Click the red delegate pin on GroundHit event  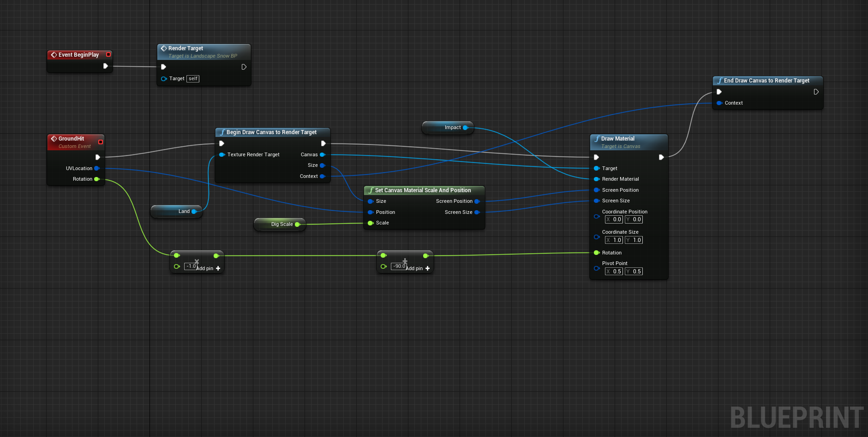click(101, 142)
